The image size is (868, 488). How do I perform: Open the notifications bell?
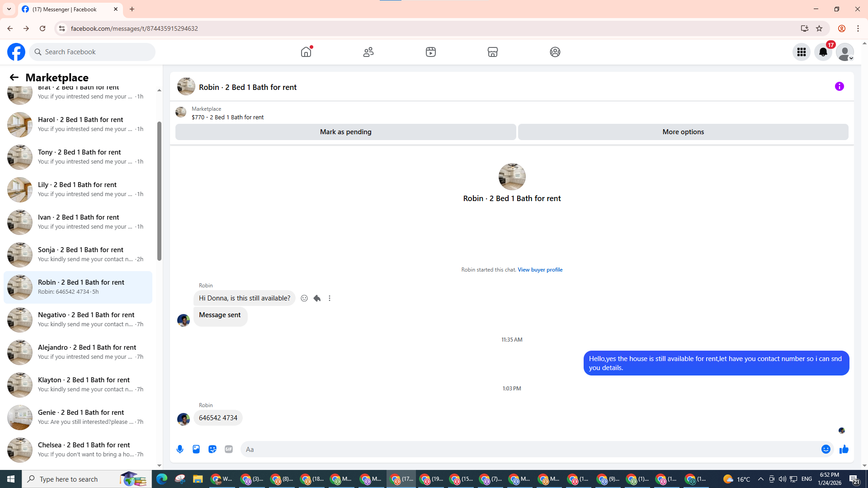[x=823, y=52]
